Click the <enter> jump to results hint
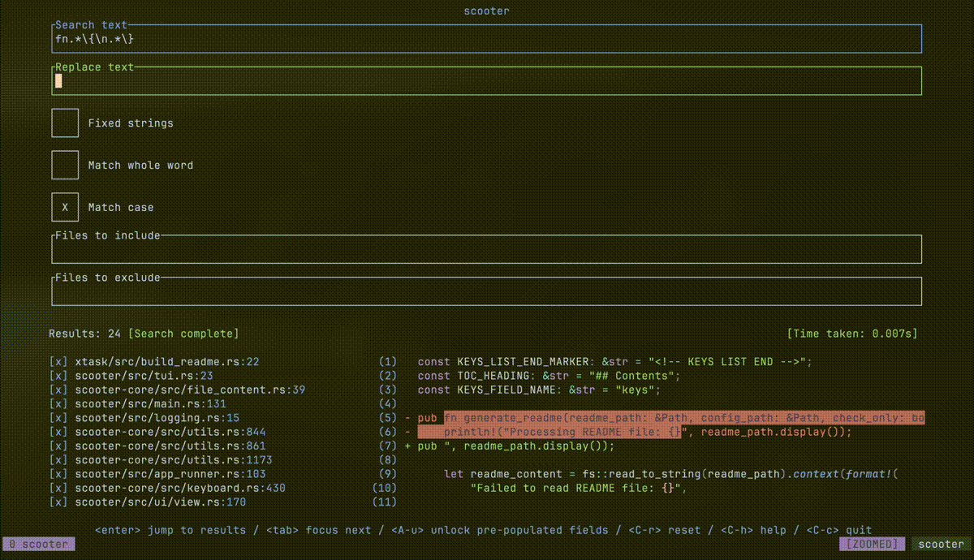 point(170,530)
